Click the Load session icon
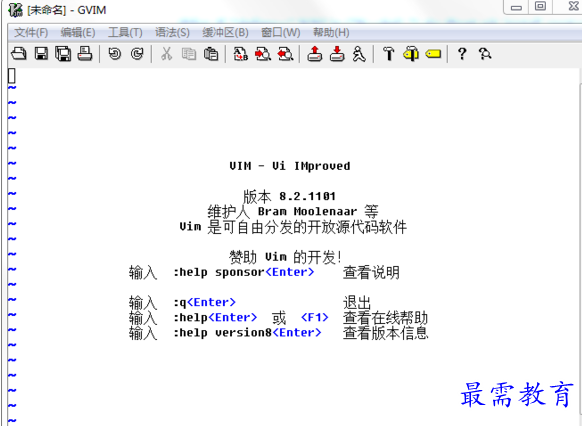The width and height of the screenshot is (582, 426). [315, 54]
